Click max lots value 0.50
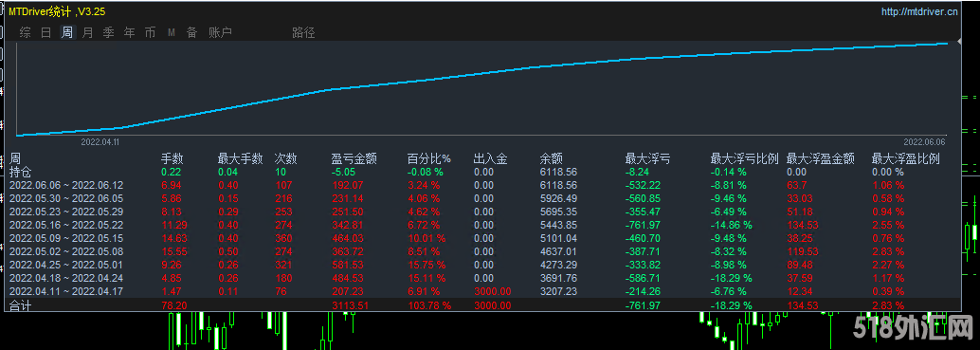This screenshot has width=980, height=350. (x=228, y=251)
